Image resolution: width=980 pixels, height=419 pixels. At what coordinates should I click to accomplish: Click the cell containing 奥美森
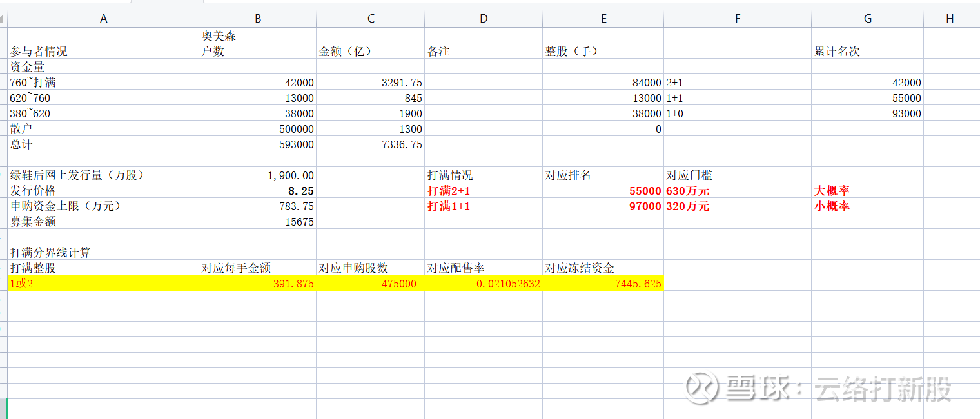click(258, 35)
